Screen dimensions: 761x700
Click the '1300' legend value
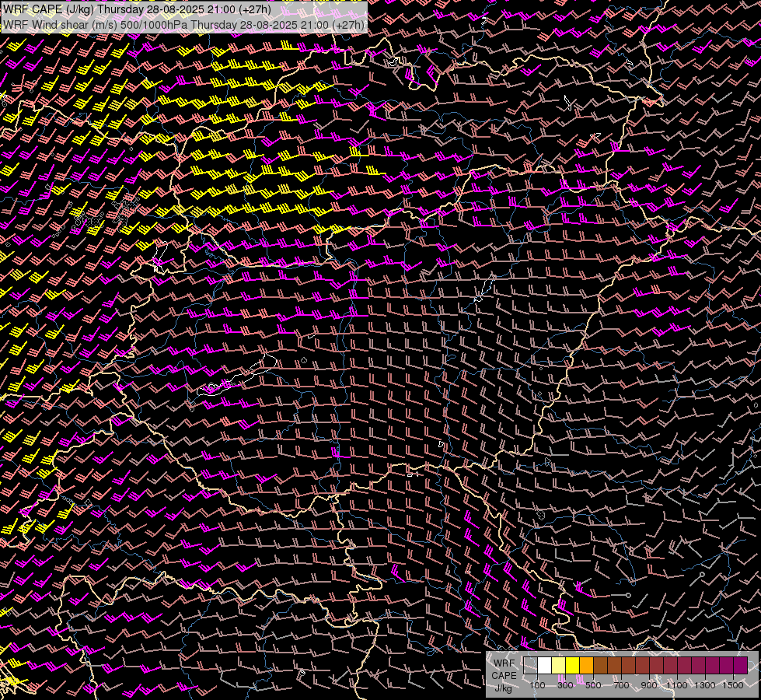click(x=705, y=685)
